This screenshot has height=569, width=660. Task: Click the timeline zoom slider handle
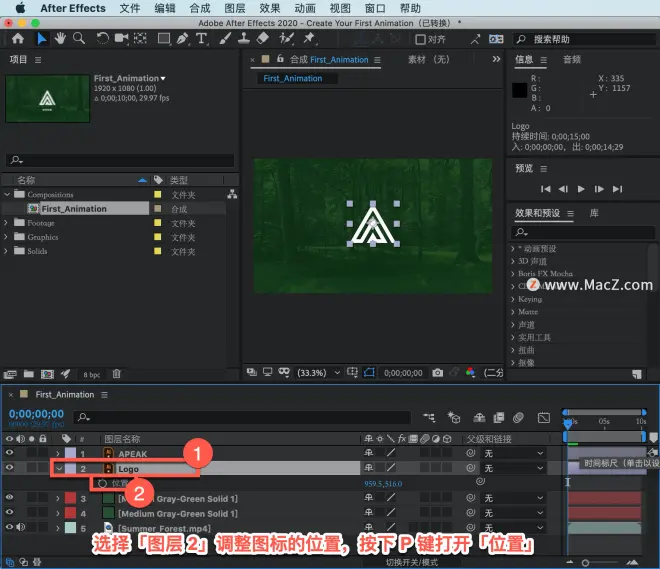point(585,563)
